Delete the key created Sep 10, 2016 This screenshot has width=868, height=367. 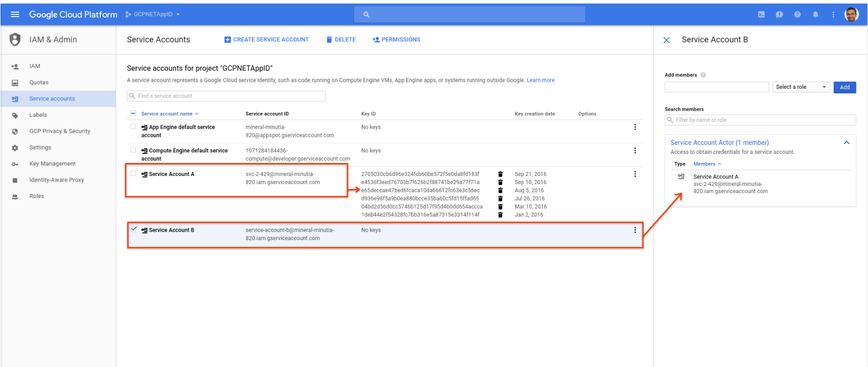(x=500, y=182)
